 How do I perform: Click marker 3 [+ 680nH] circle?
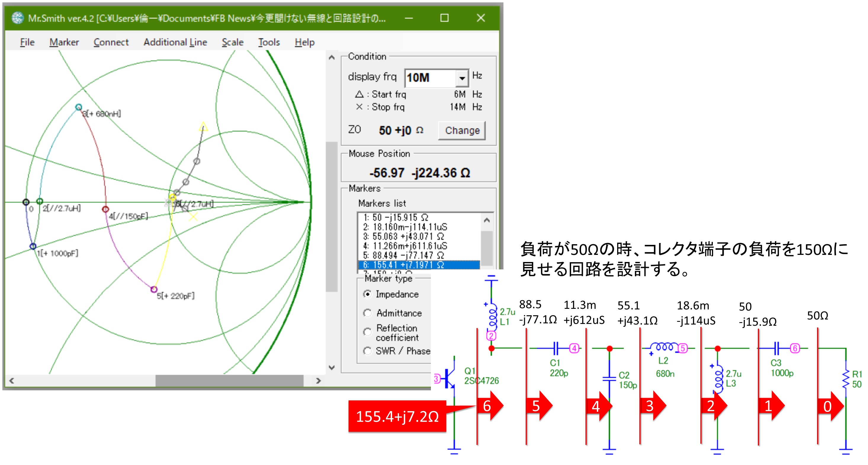click(78, 107)
